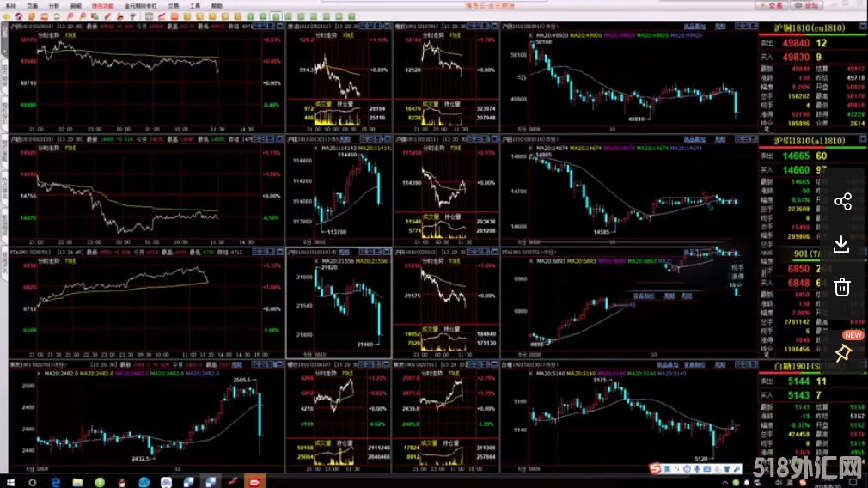Click the 商品叠加 link on 白糖1901 chart
Image resolution: width=868 pixels, height=488 pixels.
(667, 365)
